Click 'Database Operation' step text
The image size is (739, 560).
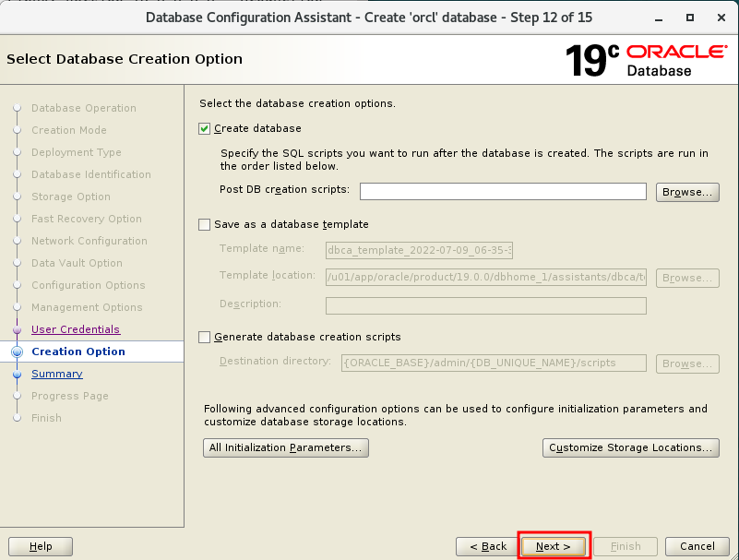(84, 108)
